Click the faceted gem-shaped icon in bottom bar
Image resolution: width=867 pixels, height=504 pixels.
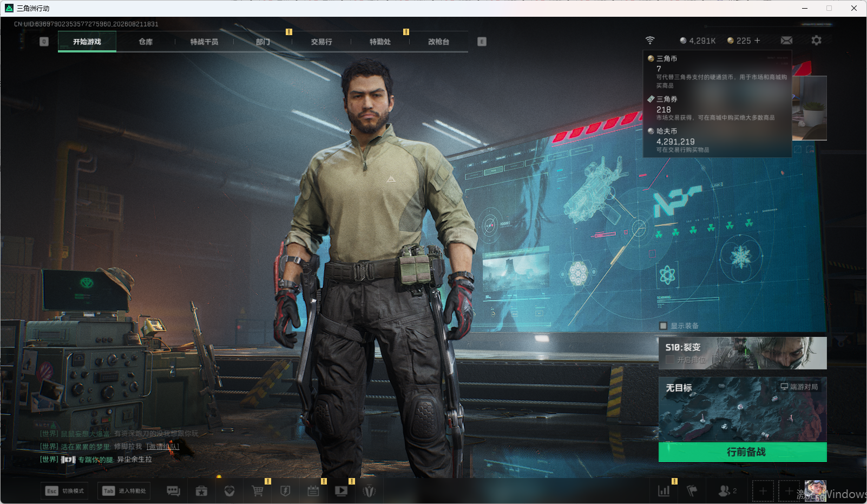(229, 491)
